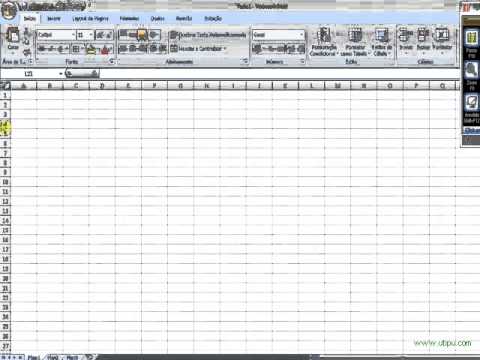This screenshot has height=360, width=480.
Task: Click Quebrar Texto Automaticamente
Action: (208, 35)
